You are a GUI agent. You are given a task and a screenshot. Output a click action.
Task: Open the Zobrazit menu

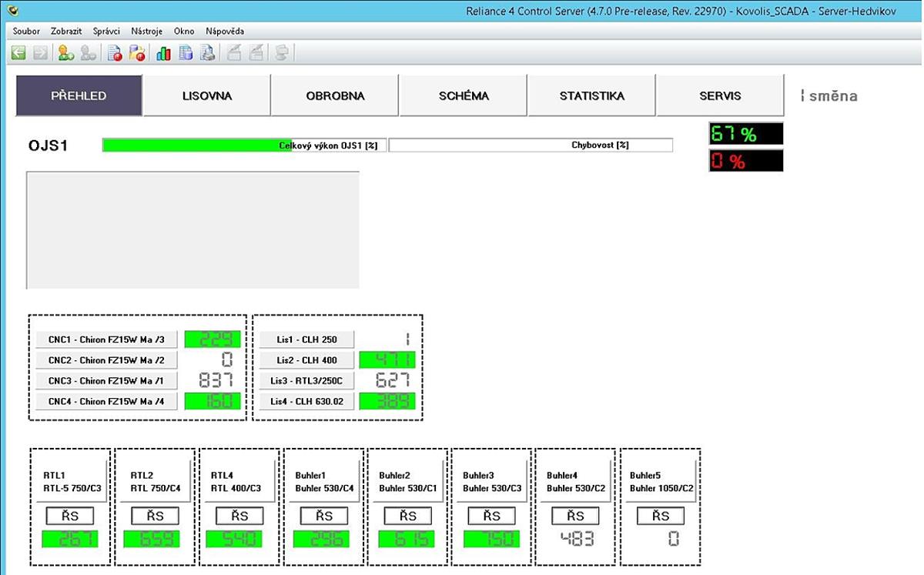[66, 32]
